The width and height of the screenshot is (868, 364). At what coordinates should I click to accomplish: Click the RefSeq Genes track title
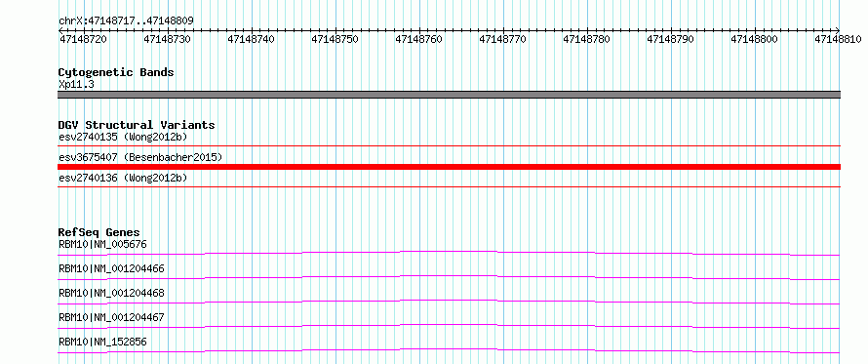click(99, 232)
